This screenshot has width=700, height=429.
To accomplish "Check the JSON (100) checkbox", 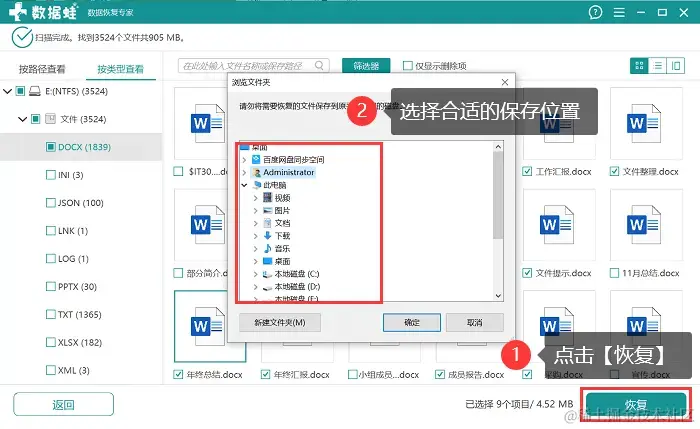I will click(50, 203).
